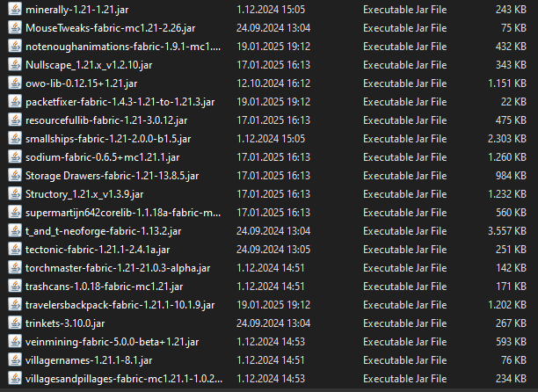Select the Nullscape_1.21.x_v1.2.10.jar file icon
The height and width of the screenshot is (392, 538).
14,64
